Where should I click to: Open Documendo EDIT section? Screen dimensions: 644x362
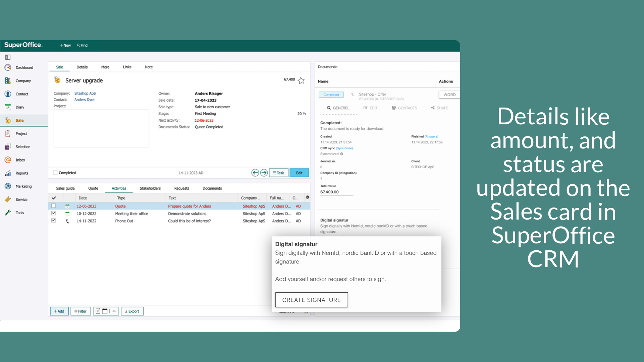370,108
